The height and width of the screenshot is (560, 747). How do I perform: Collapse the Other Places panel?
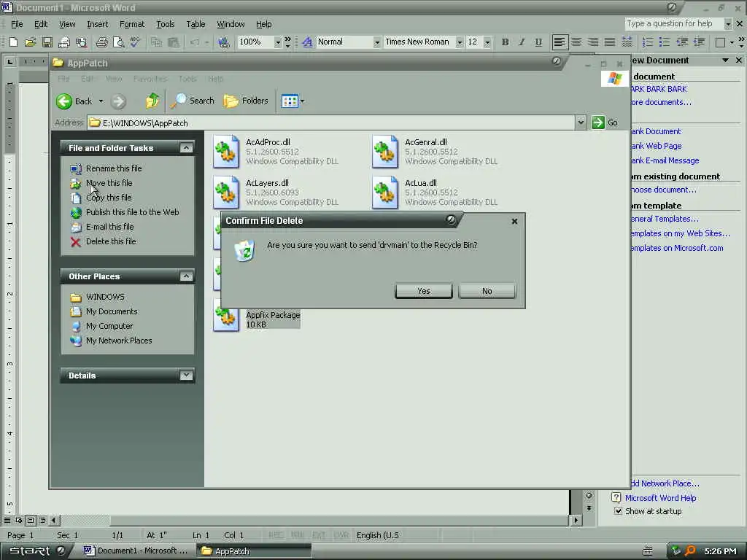(x=186, y=276)
